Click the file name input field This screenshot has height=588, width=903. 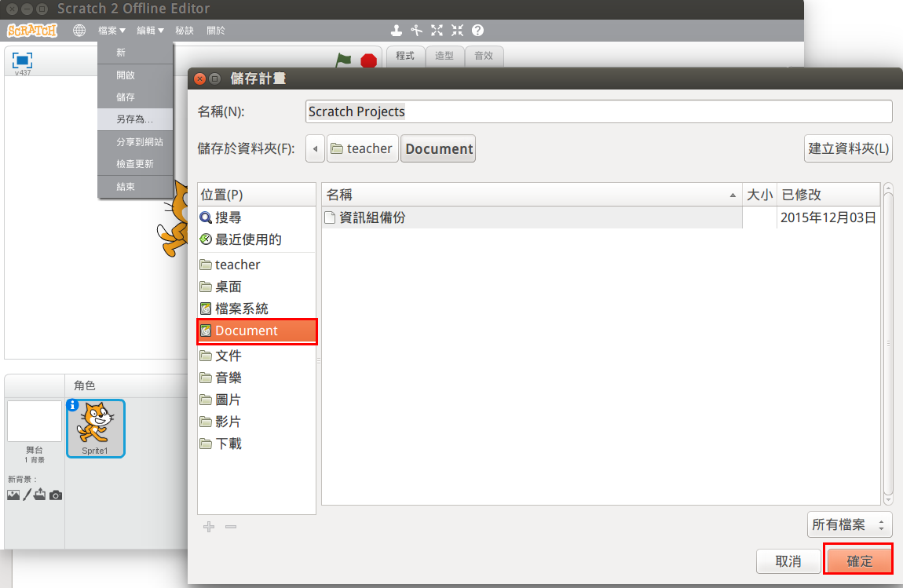click(599, 111)
